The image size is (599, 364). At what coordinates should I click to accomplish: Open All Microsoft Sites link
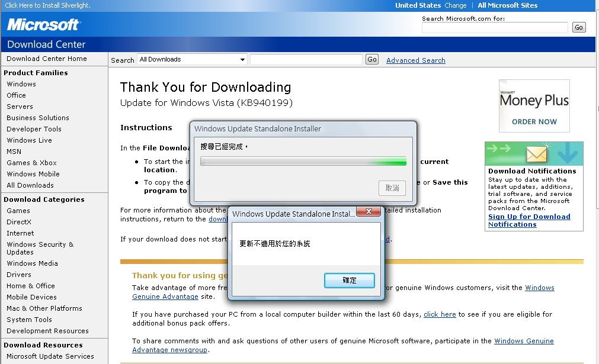pyautogui.click(x=507, y=5)
